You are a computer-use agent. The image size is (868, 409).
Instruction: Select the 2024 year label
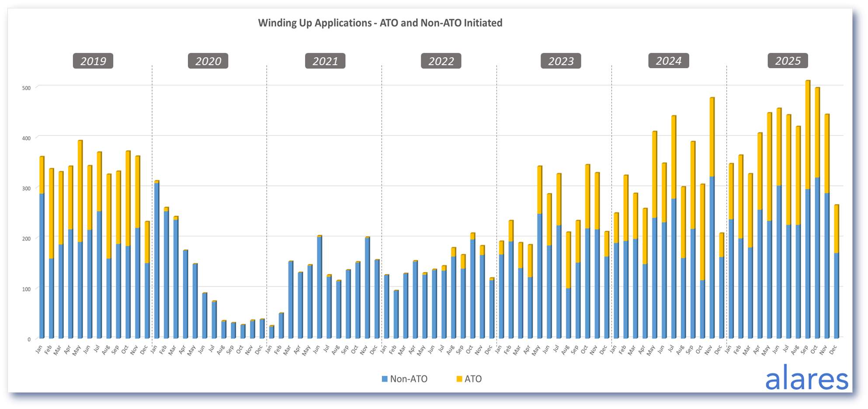tap(669, 61)
